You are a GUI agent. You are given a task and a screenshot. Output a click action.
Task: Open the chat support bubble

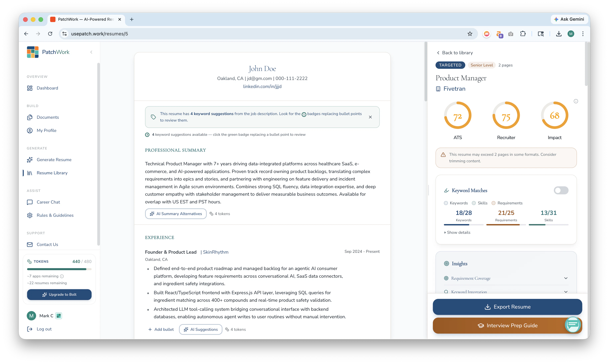(x=573, y=324)
